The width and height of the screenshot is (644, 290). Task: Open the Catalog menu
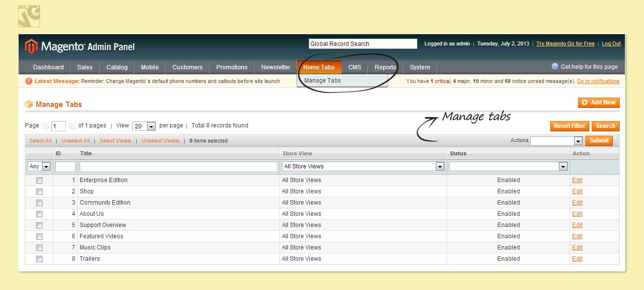[117, 67]
